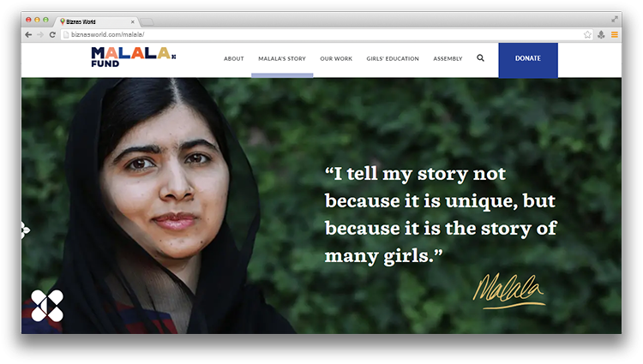Screen dimensions: 643x364
Task: Open site search with the magnifier icon
Action: click(481, 58)
